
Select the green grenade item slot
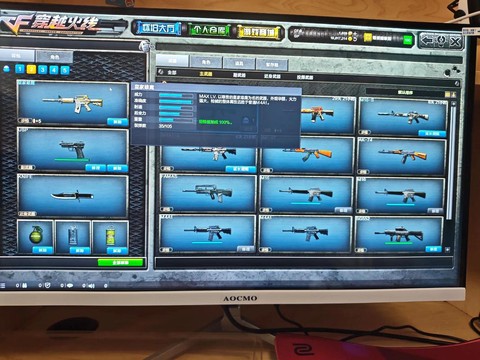click(35, 237)
